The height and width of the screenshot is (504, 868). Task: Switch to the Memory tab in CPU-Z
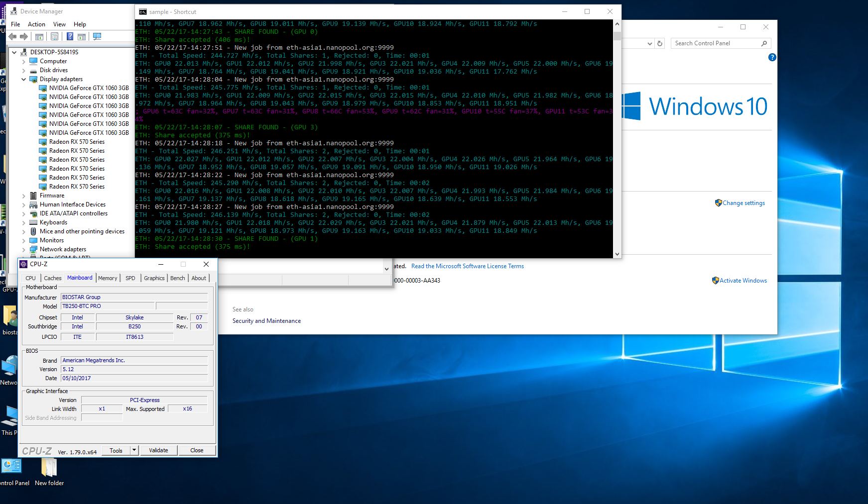(x=108, y=278)
